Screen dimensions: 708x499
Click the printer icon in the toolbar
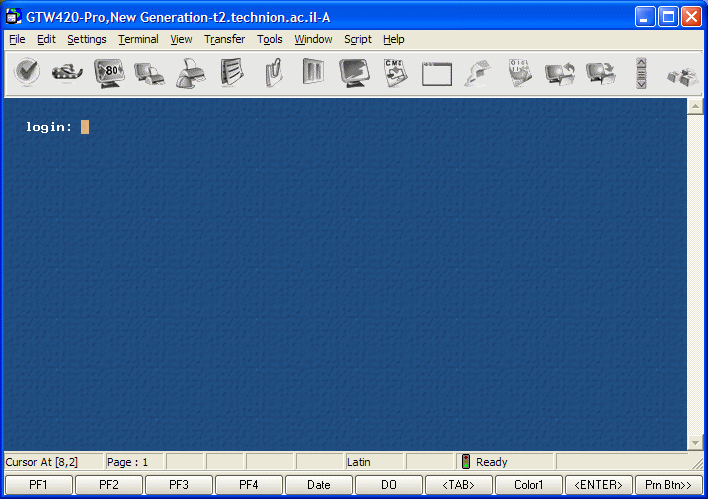(x=191, y=73)
